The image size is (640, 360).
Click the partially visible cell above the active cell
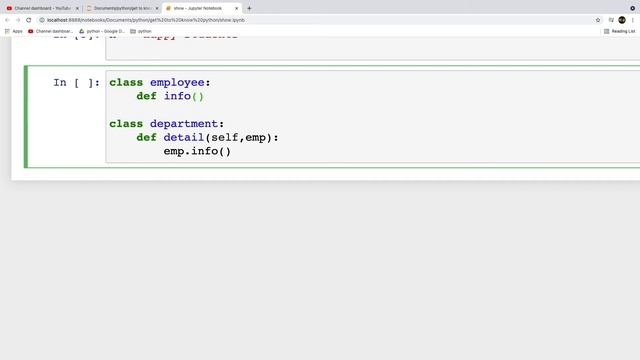click(x=372, y=48)
